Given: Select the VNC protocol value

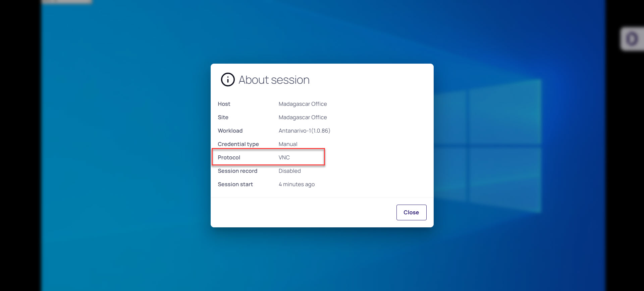Looking at the screenshot, I should tap(284, 157).
